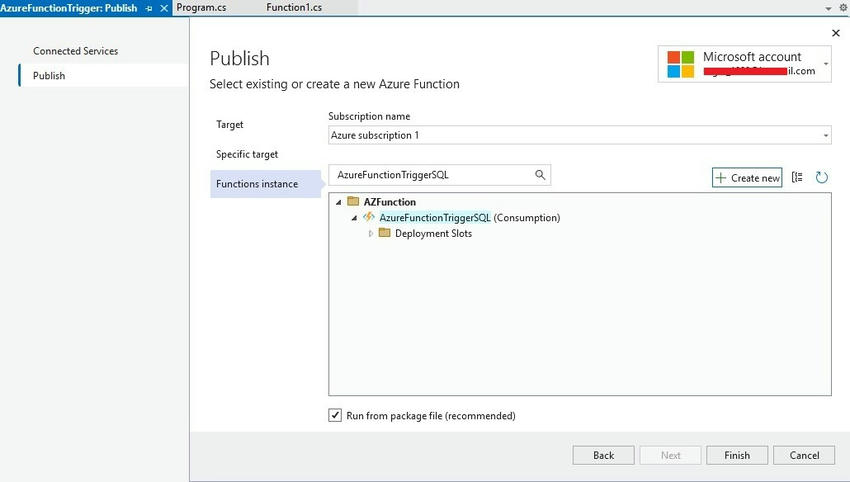The image size is (850, 482).
Task: Switch to the Program.cs tab
Action: tap(201, 8)
